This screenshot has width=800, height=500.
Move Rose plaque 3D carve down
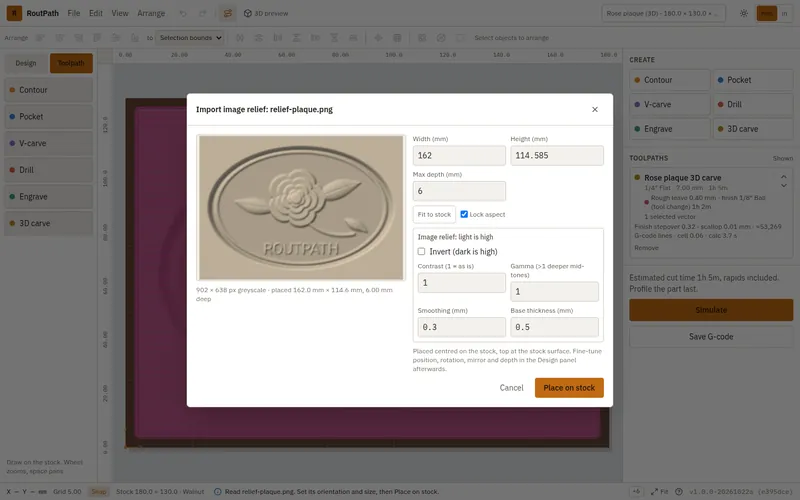[784, 185]
